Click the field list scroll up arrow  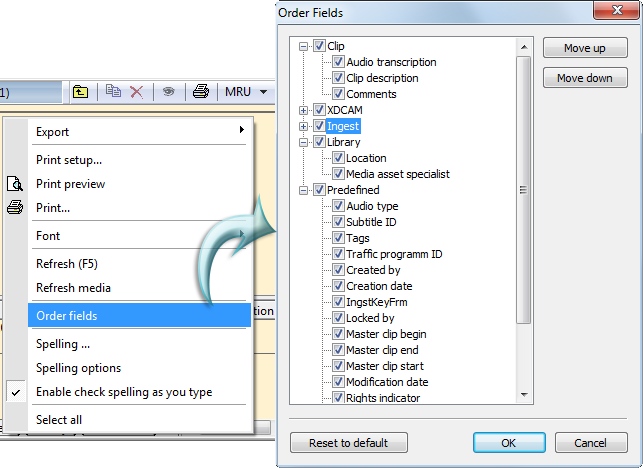click(x=524, y=47)
